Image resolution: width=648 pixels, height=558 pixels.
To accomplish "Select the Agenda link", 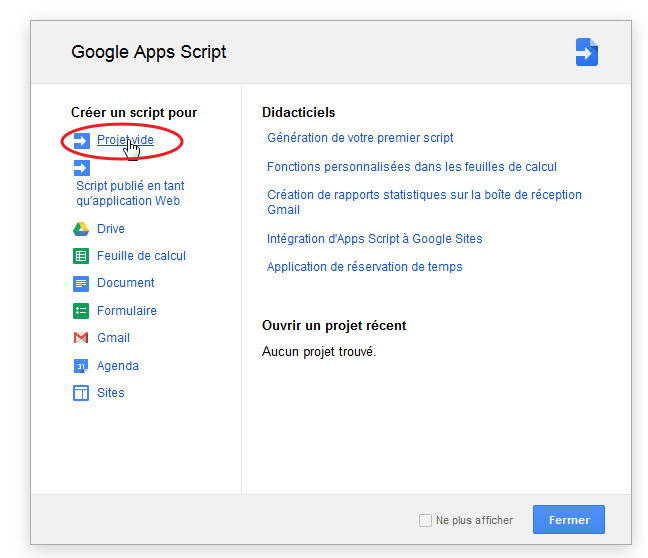I will pyautogui.click(x=118, y=366).
